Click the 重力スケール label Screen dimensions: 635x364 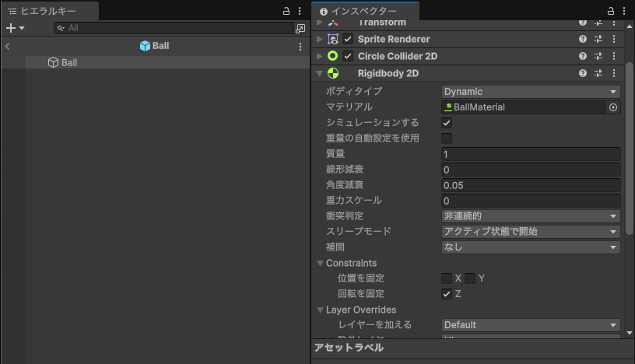click(353, 201)
